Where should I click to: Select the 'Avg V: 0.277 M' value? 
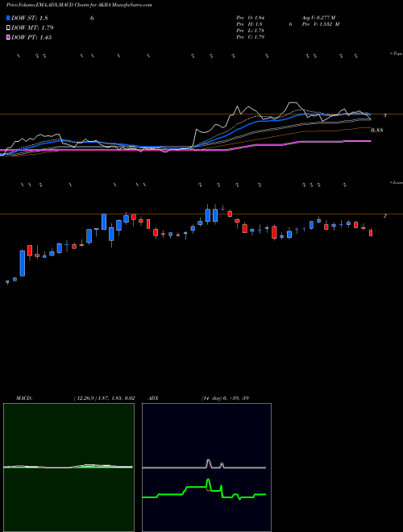(x=318, y=18)
